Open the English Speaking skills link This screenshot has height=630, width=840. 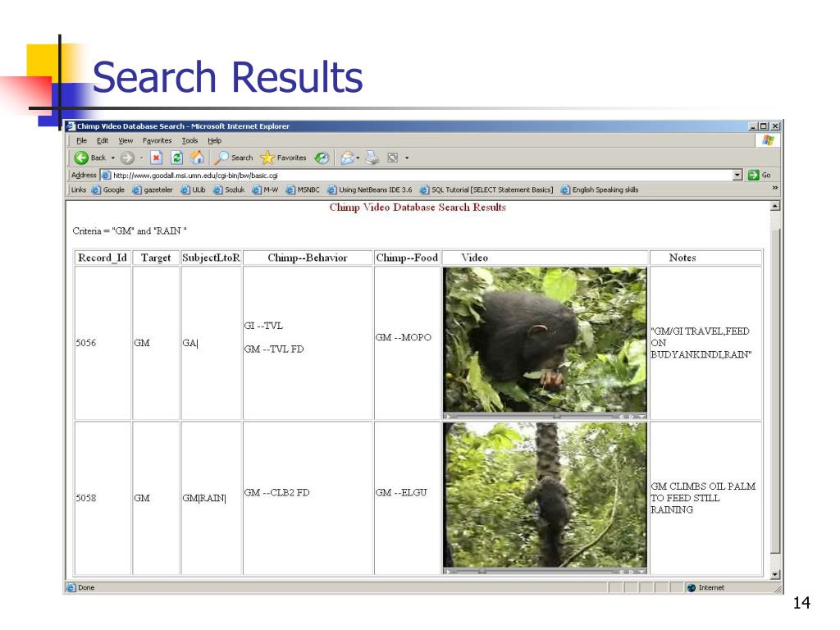click(600, 189)
